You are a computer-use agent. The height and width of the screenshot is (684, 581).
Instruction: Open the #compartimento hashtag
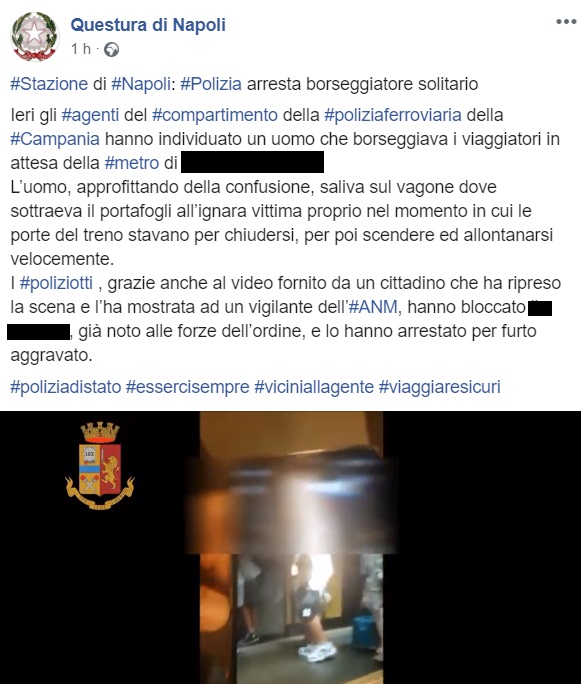click(x=215, y=115)
